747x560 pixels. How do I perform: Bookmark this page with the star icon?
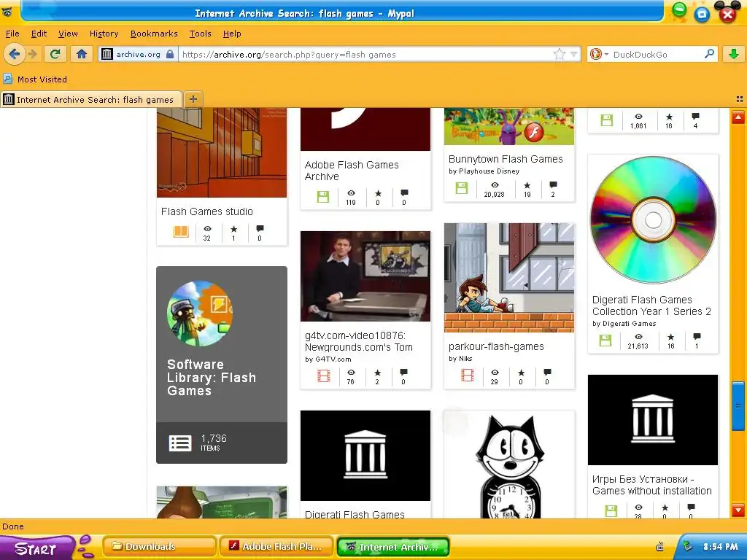(560, 54)
